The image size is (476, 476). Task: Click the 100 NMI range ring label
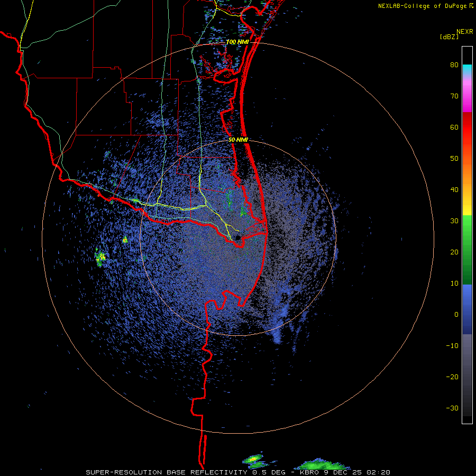click(x=237, y=42)
